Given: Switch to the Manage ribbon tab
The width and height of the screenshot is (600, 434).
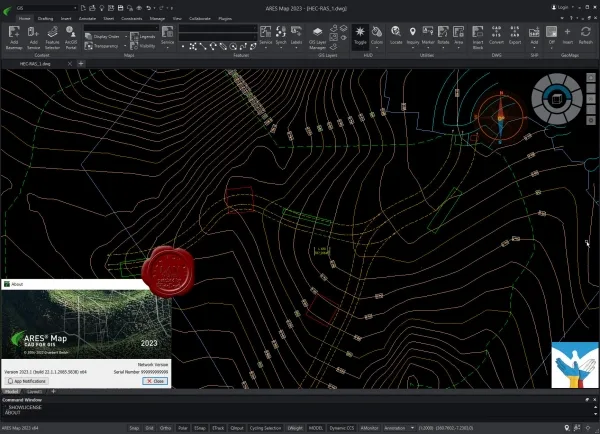Looking at the screenshot, I should coord(157,18).
